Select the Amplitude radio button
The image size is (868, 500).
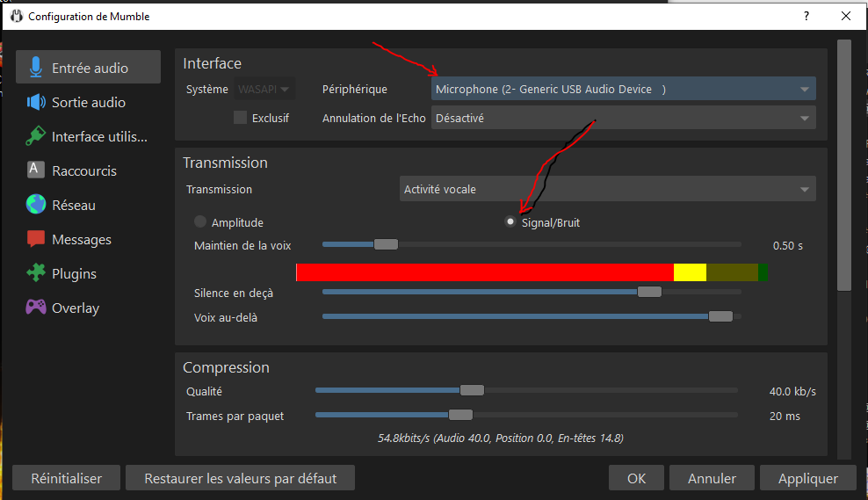coord(200,221)
